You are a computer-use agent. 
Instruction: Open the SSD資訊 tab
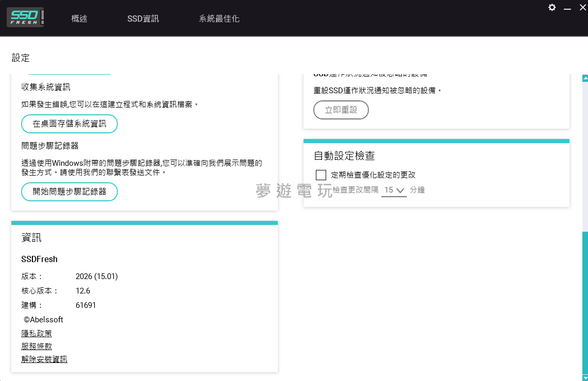pos(143,19)
